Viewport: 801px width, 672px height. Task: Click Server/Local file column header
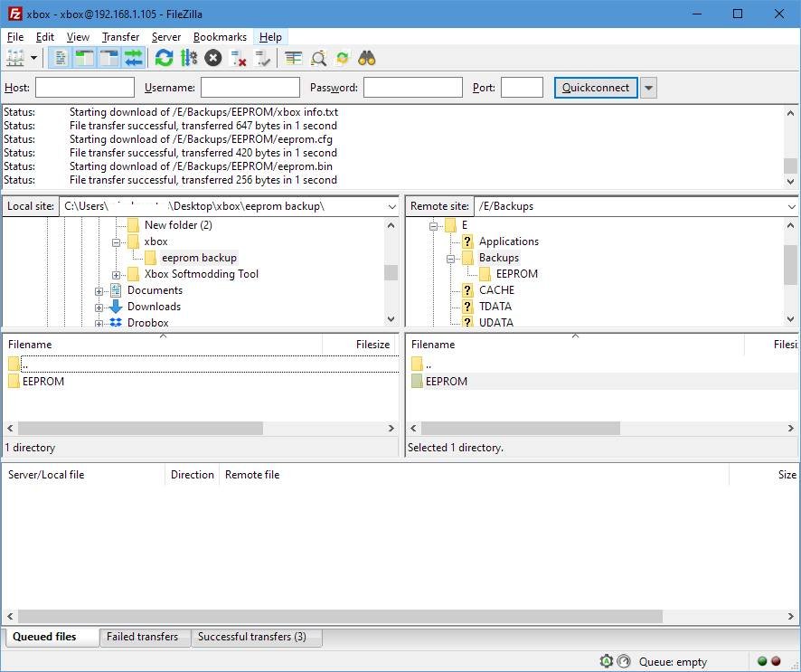[84, 475]
